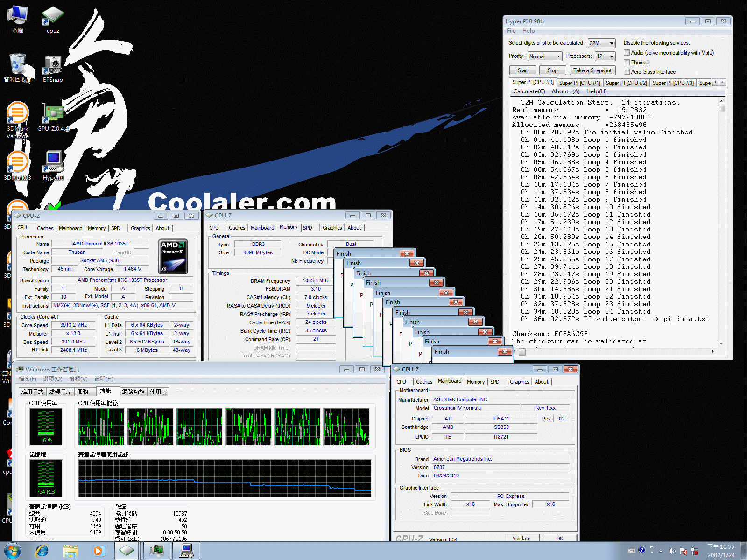Launch Internet Explorer from taskbar
This screenshot has height=560, width=747.
pos(42,551)
